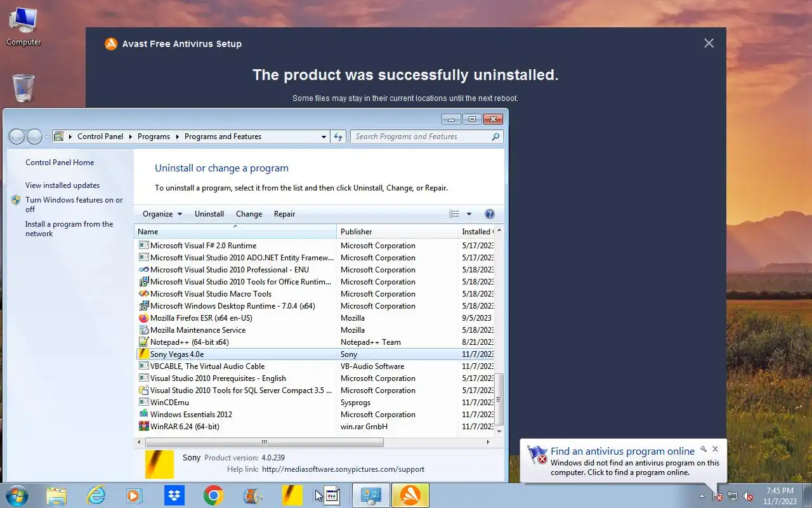812x508 pixels.
Task: Click the horizontal scrollbar thumb in list
Action: (264, 442)
